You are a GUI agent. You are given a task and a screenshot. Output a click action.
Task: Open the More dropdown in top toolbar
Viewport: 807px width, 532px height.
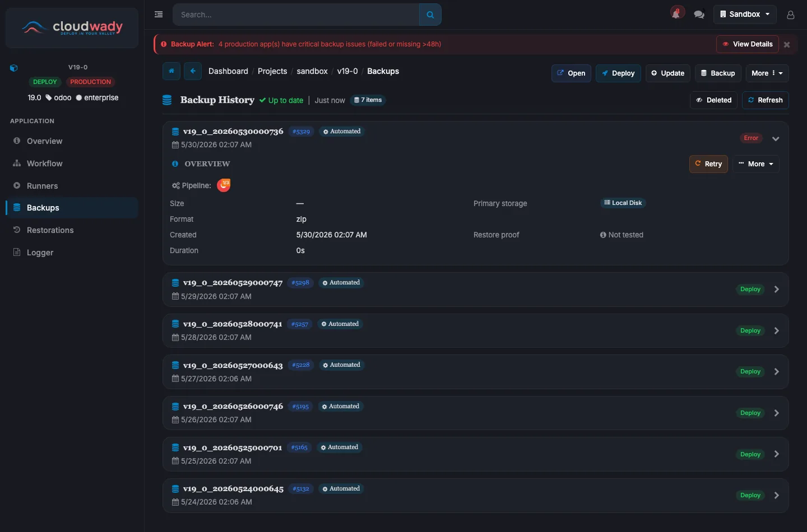pyautogui.click(x=767, y=73)
